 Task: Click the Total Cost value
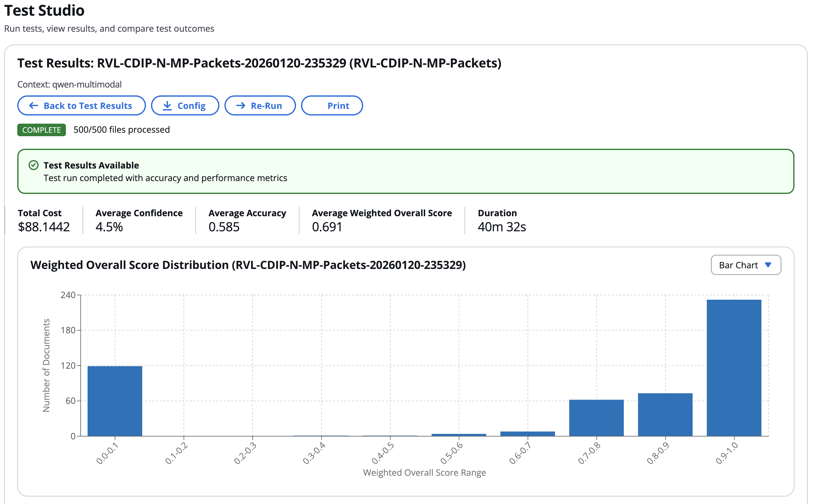44,227
